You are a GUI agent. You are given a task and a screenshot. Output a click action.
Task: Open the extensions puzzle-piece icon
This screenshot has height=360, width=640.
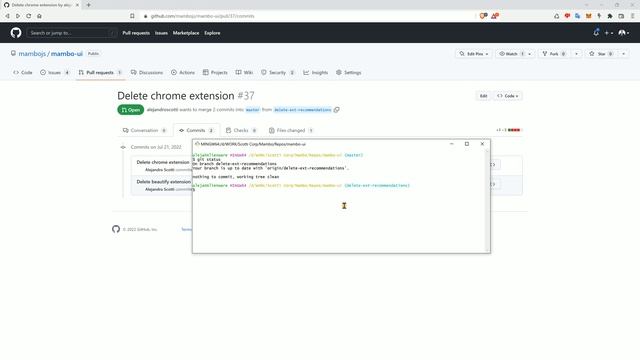coord(610,16)
